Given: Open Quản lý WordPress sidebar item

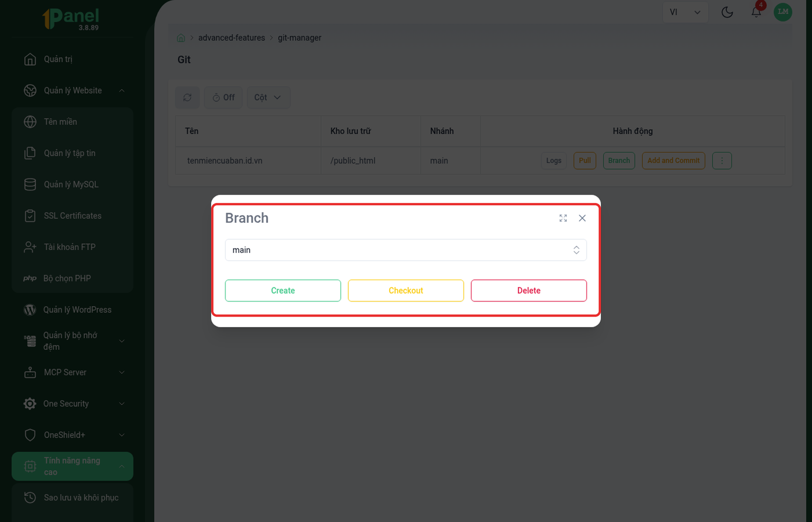Looking at the screenshot, I should [x=72, y=310].
